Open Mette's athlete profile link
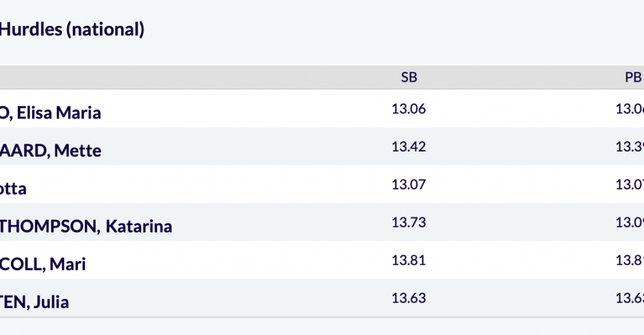 [x=50, y=151]
